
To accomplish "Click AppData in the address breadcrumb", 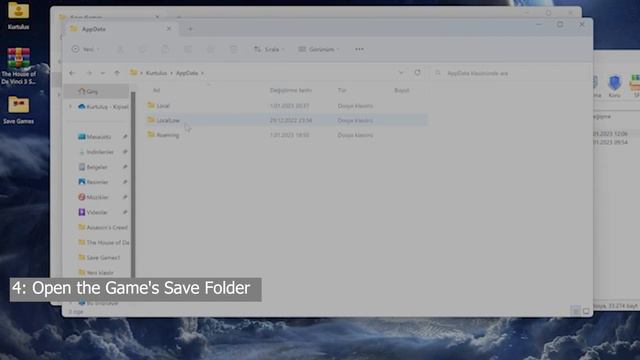I will pyautogui.click(x=187, y=73).
